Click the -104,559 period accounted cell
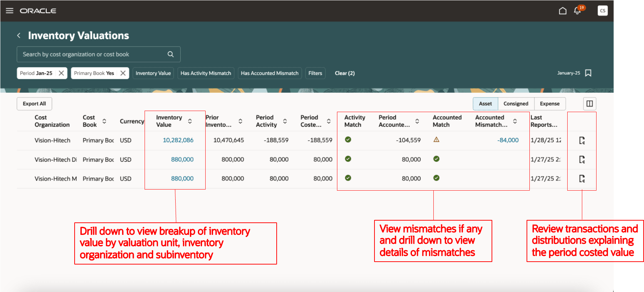Image resolution: width=644 pixels, height=292 pixels. click(x=408, y=140)
